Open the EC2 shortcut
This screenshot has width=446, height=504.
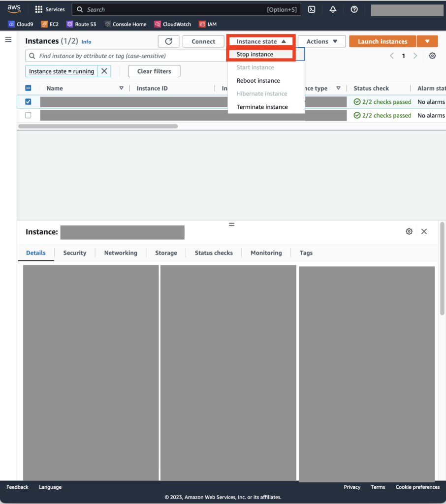click(x=50, y=24)
